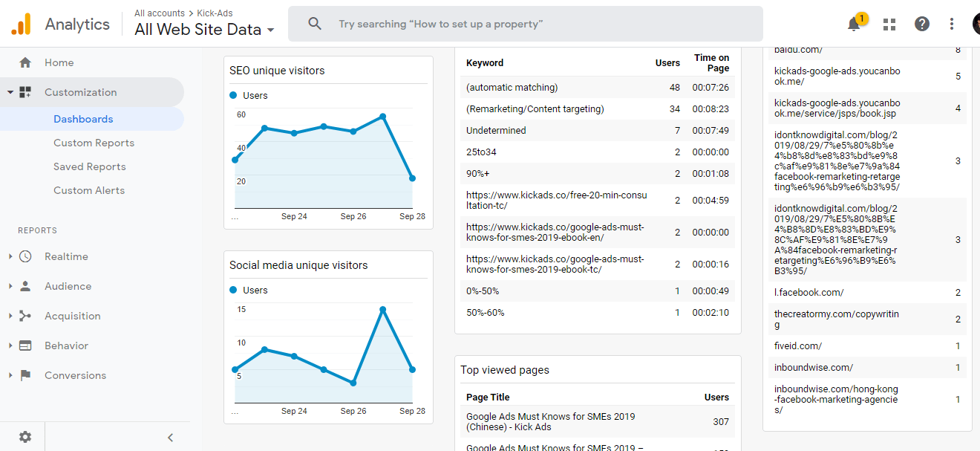
Task: Click the inboundwise.com/hong-kong-facebook-marketing-agencies/ row
Action: coord(867,400)
